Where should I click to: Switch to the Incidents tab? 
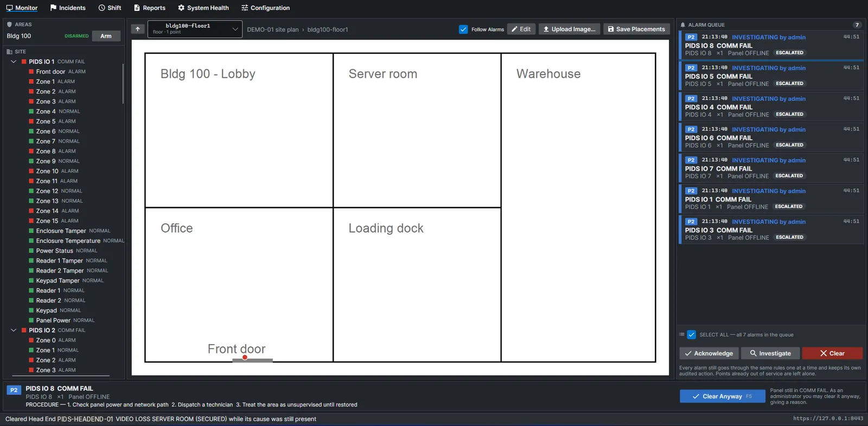tap(68, 8)
